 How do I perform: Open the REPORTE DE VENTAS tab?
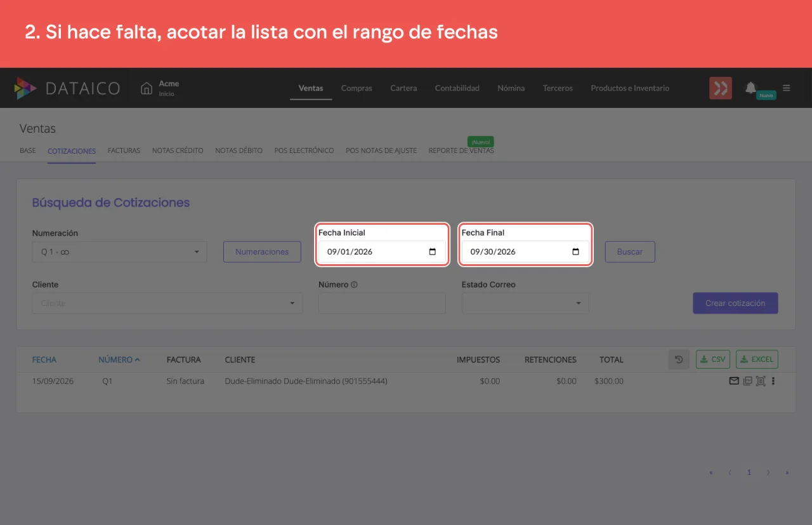(461, 150)
